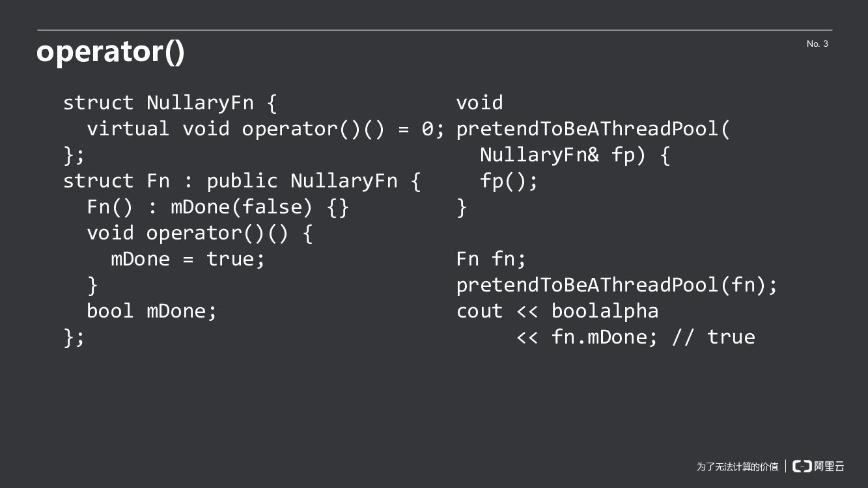Click the "cout << boolalpha" line
Screen dimensions: 868x488
pyautogui.click(x=557, y=311)
